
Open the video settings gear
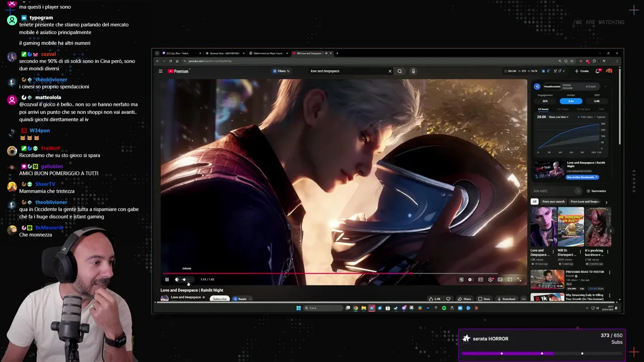pos(491,280)
